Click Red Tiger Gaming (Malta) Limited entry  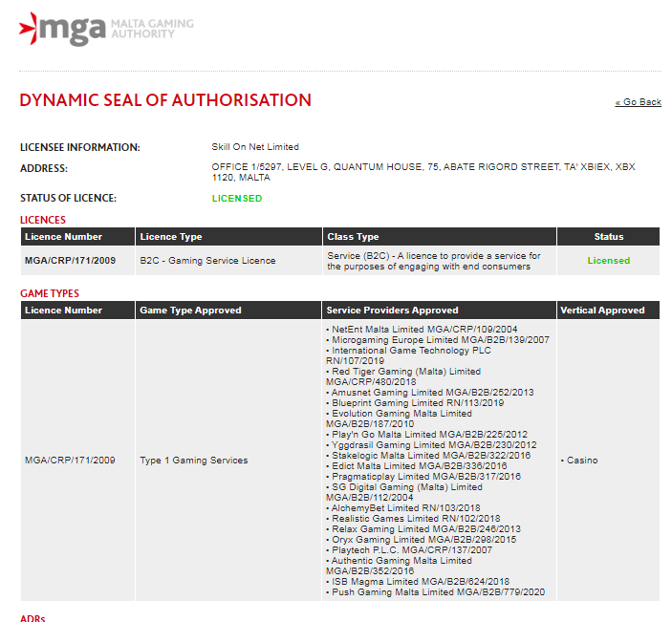(x=403, y=376)
